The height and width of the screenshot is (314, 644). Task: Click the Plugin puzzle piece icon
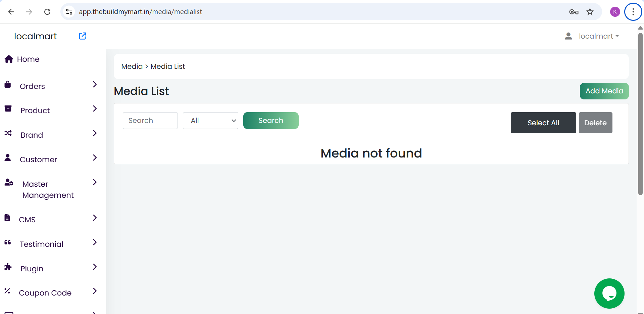tap(8, 267)
